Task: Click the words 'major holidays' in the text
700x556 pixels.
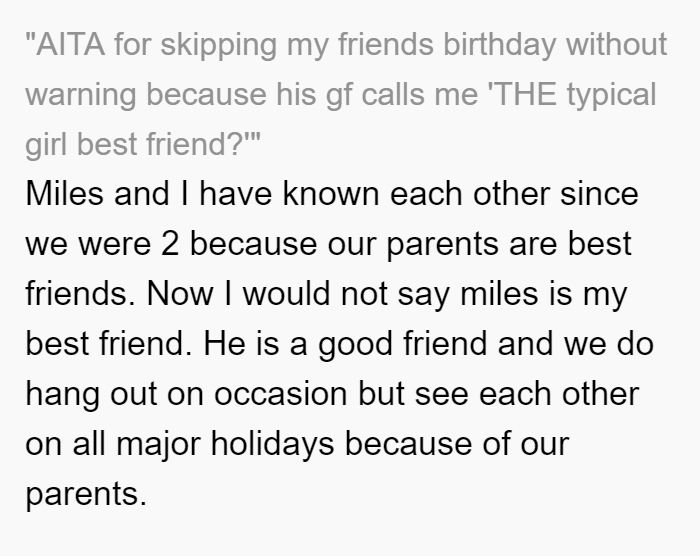Action: pyautogui.click(x=225, y=444)
